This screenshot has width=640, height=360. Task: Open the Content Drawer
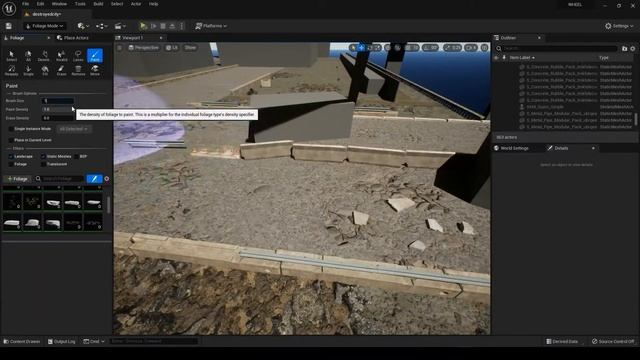[x=22, y=342]
